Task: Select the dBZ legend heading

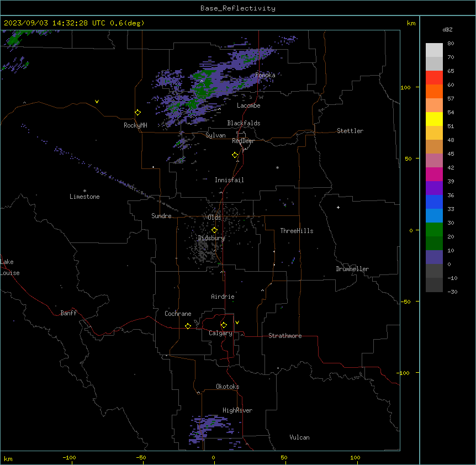Action: tap(447, 29)
